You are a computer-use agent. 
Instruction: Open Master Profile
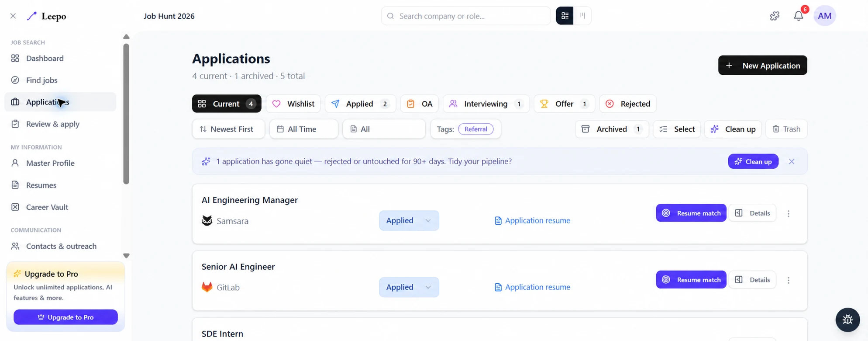pyautogui.click(x=60, y=163)
